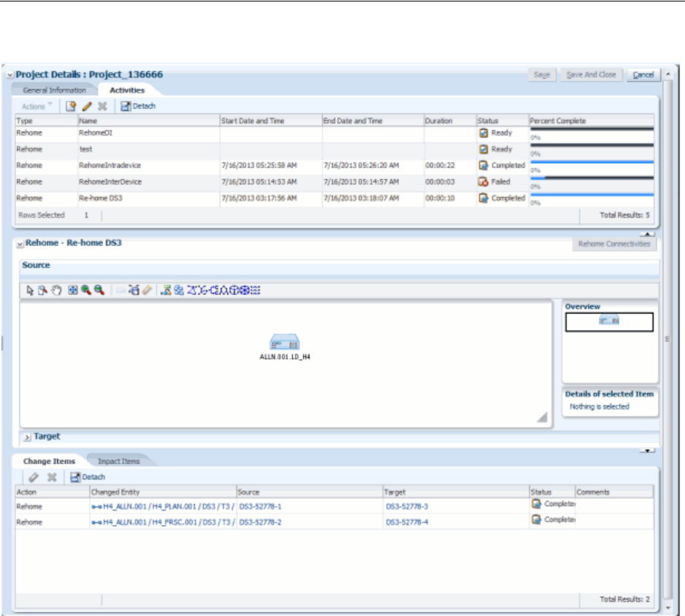Viewport: 685px width, 616px height.
Task: Click the splitter collapse arrow above the Rehome section
Action: click(x=647, y=234)
